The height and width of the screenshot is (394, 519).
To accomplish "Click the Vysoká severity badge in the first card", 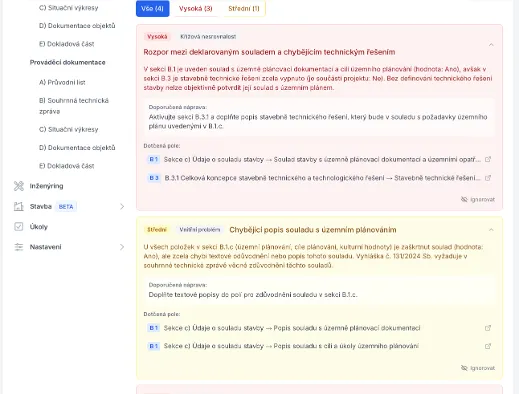I will (157, 37).
